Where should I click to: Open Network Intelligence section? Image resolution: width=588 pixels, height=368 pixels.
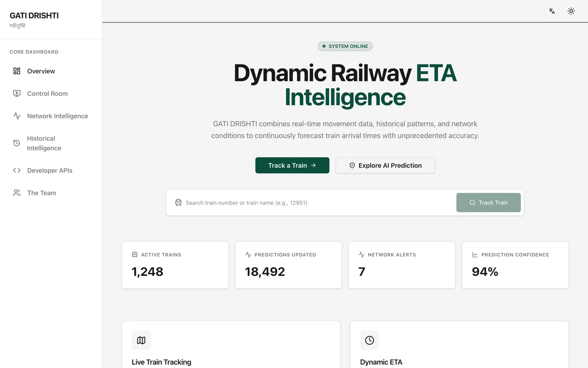51,116
